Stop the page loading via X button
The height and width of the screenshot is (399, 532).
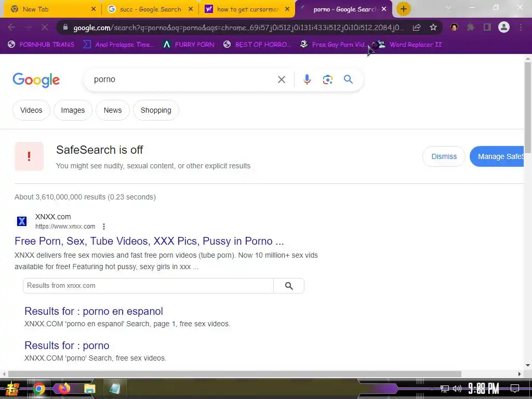45,27
